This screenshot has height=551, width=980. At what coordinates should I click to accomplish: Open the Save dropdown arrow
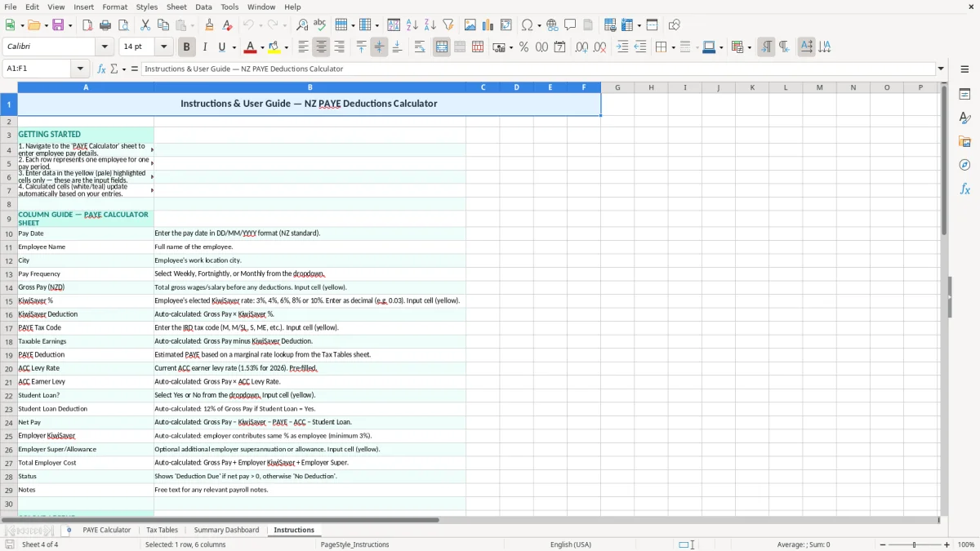tap(69, 25)
